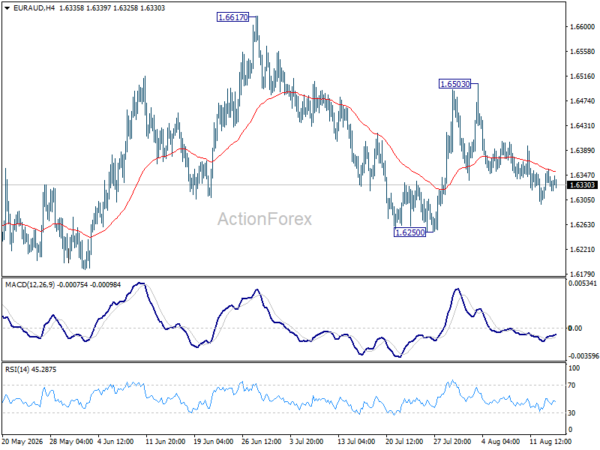Click the 1.64310 price axis level
This screenshot has height=450, width=600.
click(582, 126)
